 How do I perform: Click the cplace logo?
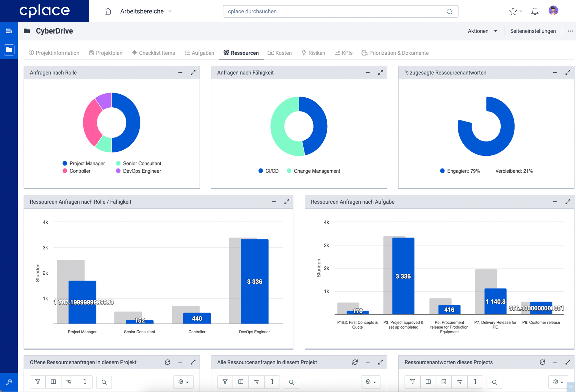pyautogui.click(x=44, y=11)
